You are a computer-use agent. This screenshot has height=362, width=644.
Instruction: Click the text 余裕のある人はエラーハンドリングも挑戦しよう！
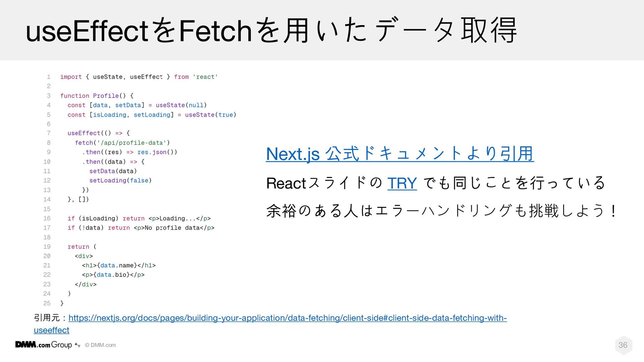442,211
